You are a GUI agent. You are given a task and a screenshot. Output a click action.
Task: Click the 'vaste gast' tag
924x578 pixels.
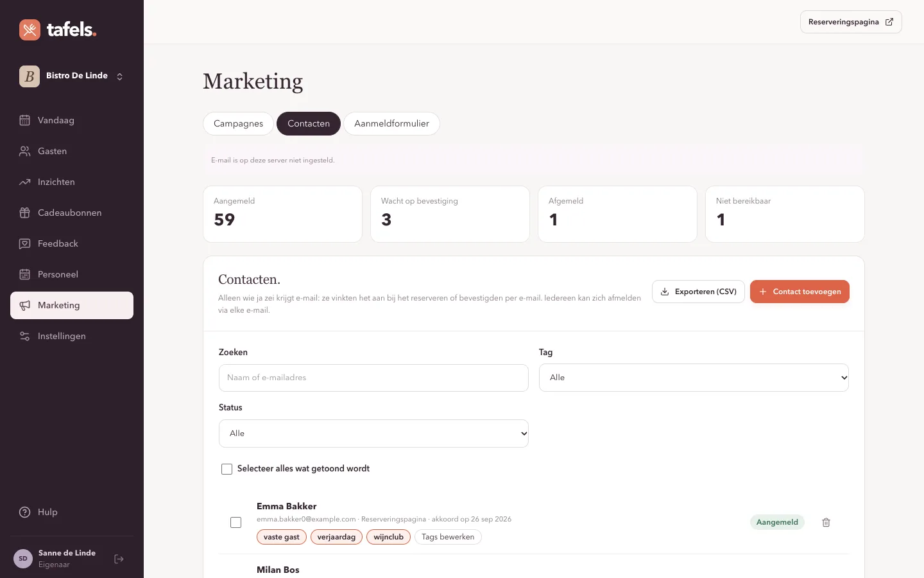click(281, 537)
